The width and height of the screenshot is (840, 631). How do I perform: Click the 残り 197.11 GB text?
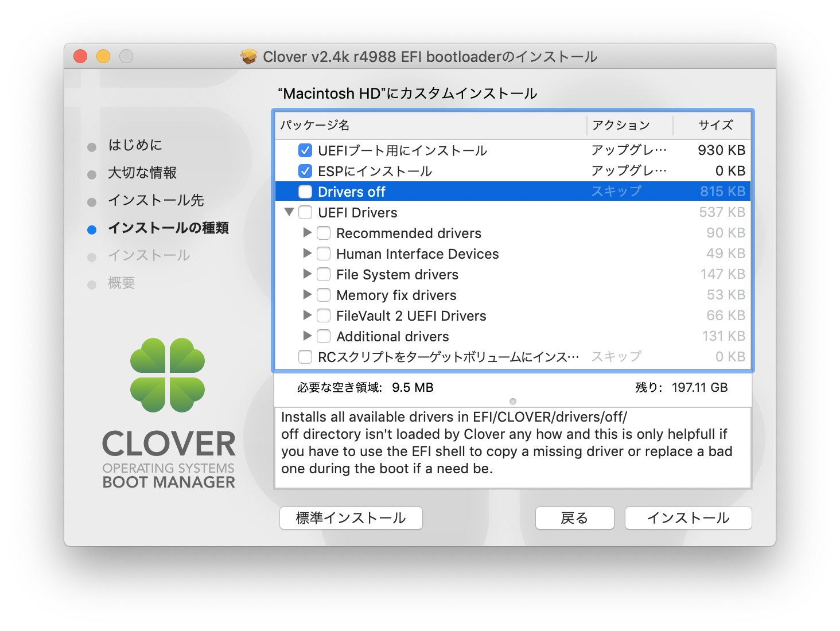(681, 388)
